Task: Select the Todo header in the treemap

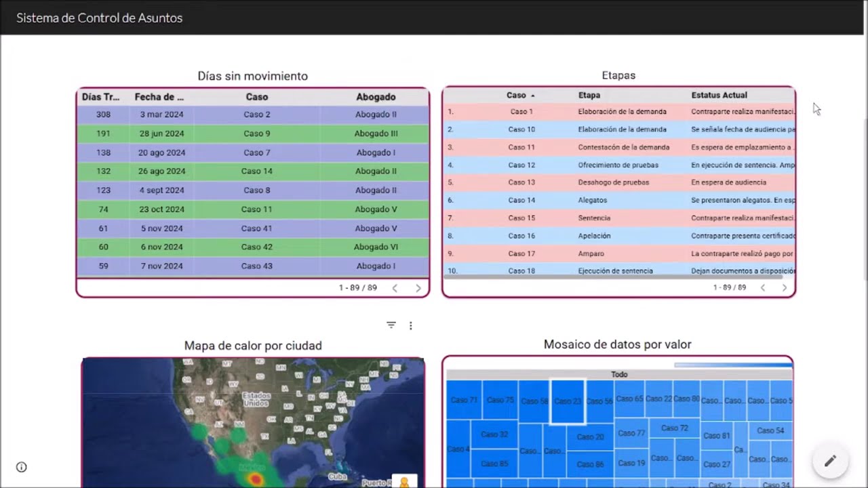Action: 619,374
